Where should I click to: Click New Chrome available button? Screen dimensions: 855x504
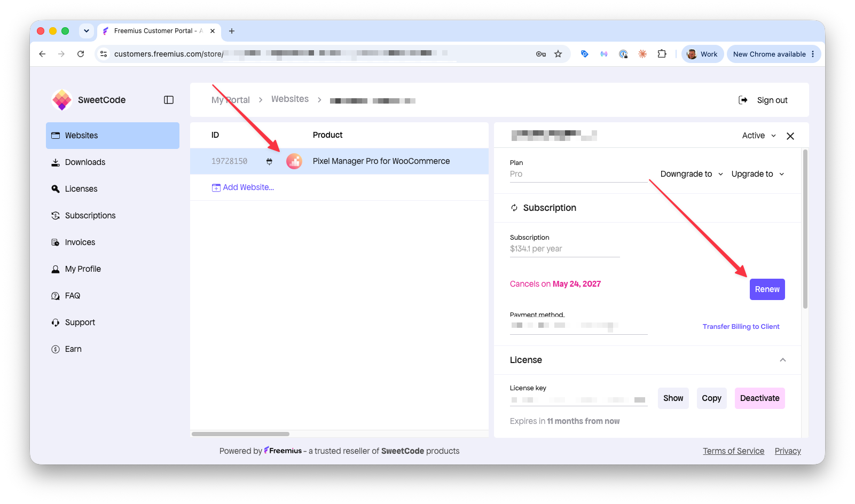click(774, 54)
